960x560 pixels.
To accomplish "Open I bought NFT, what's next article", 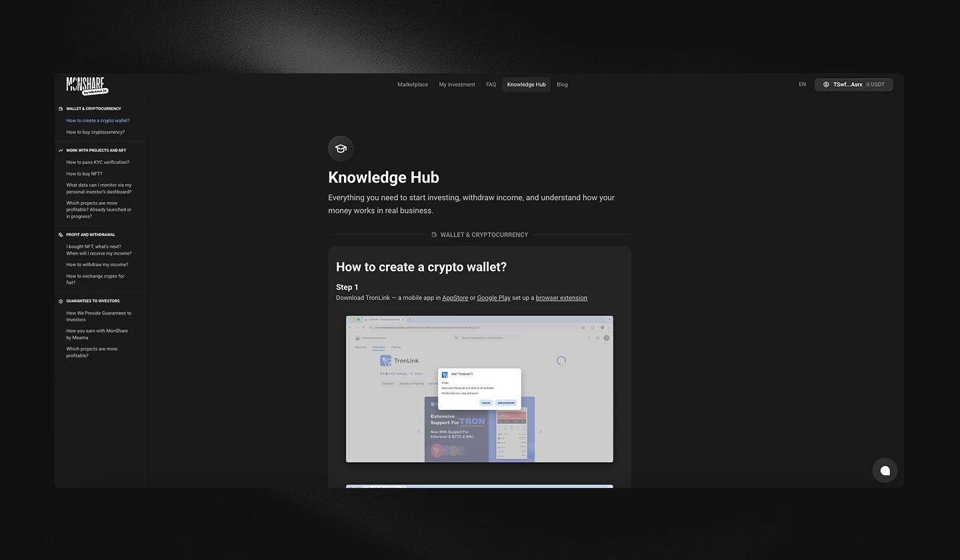I will (99, 250).
